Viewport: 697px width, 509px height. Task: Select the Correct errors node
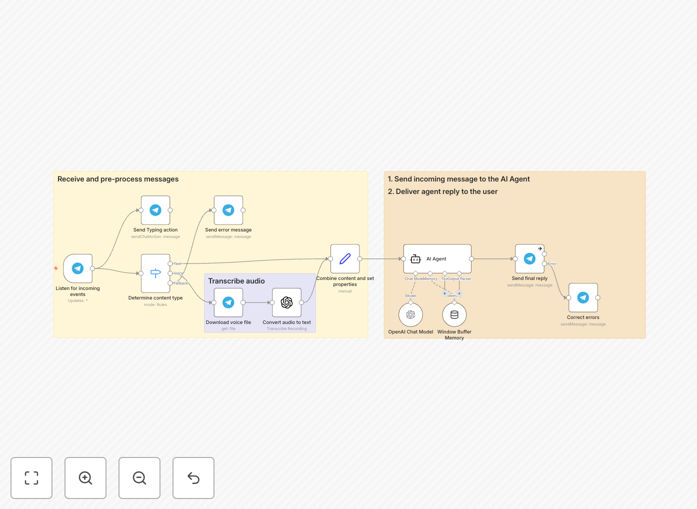(583, 297)
